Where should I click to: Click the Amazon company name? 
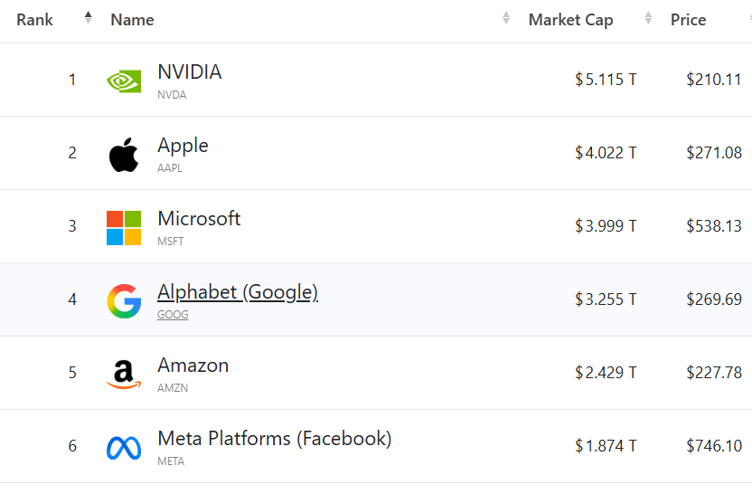point(193,365)
